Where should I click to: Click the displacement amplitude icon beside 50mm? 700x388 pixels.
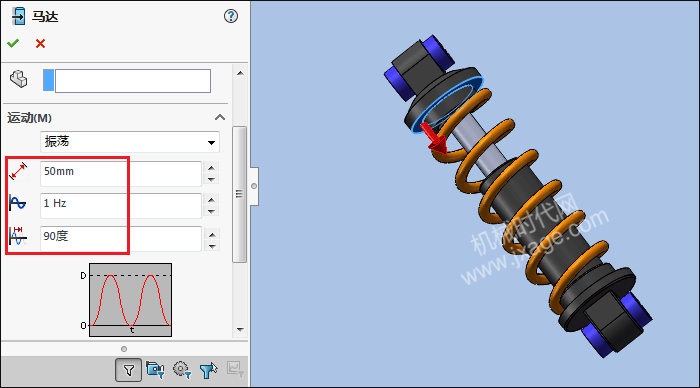pyautogui.click(x=18, y=171)
